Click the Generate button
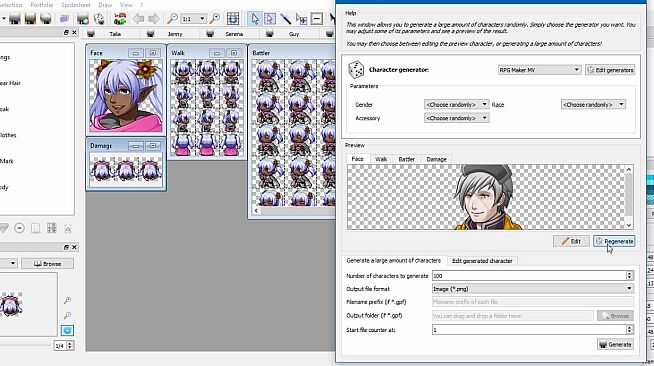The width and height of the screenshot is (654, 366). click(x=615, y=344)
